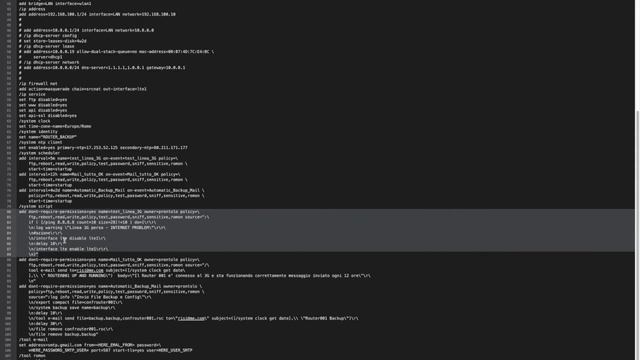Viewport: 640px width, 360px height.
Task: Click the "set time-zone-name=Europe/Rome" line
Action: 55,127
